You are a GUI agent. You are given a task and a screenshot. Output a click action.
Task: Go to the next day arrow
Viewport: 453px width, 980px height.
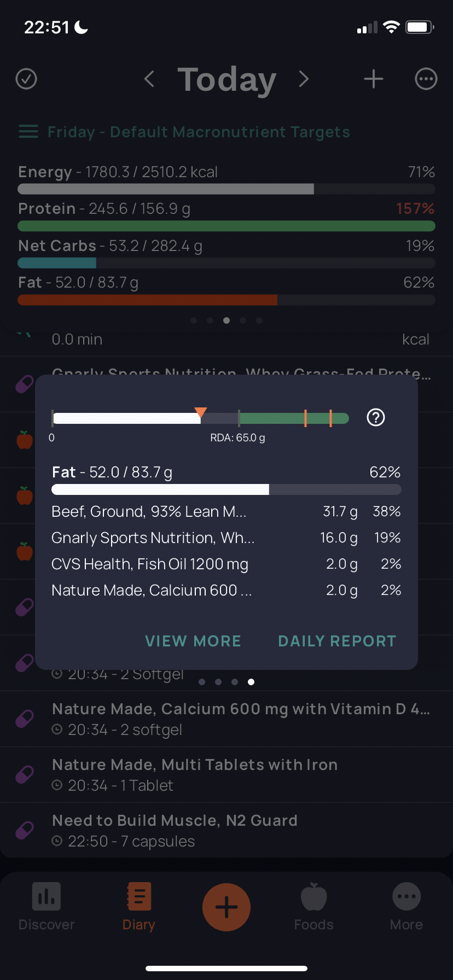[x=304, y=79]
